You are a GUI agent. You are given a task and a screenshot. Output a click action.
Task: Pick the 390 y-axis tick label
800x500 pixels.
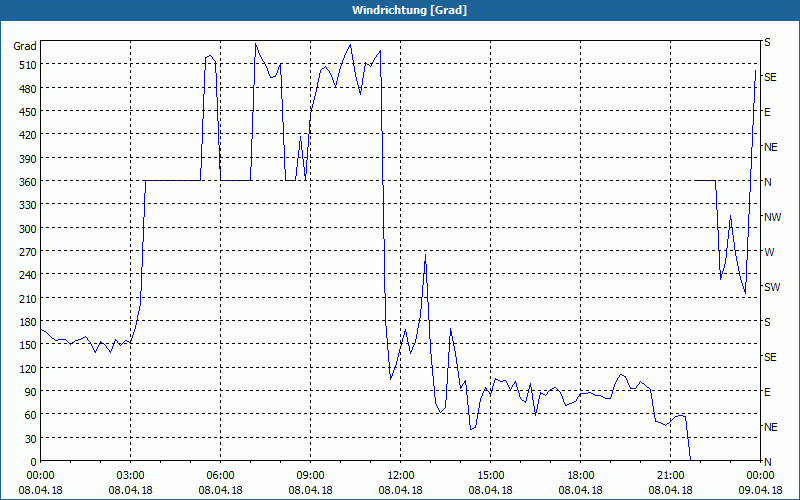click(27, 159)
